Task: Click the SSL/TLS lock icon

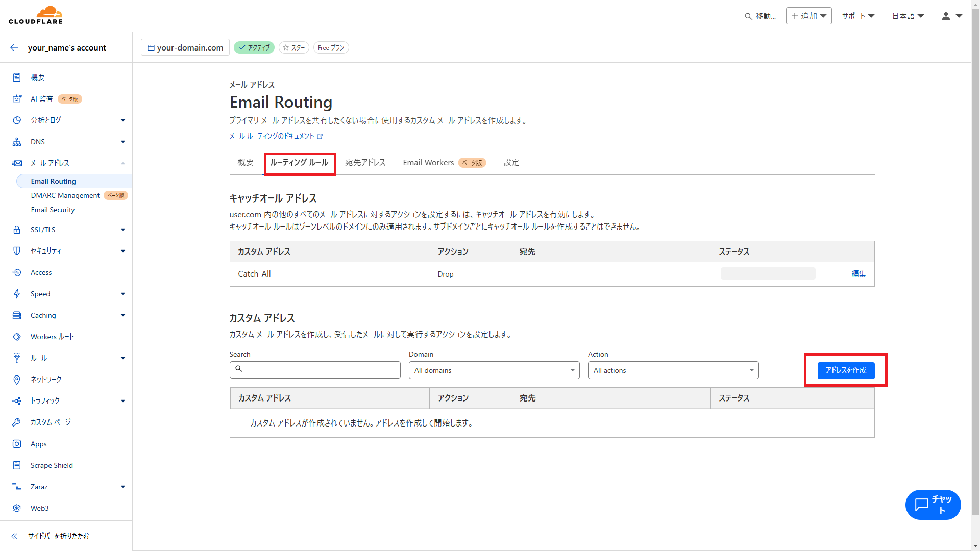Action: [x=17, y=230]
